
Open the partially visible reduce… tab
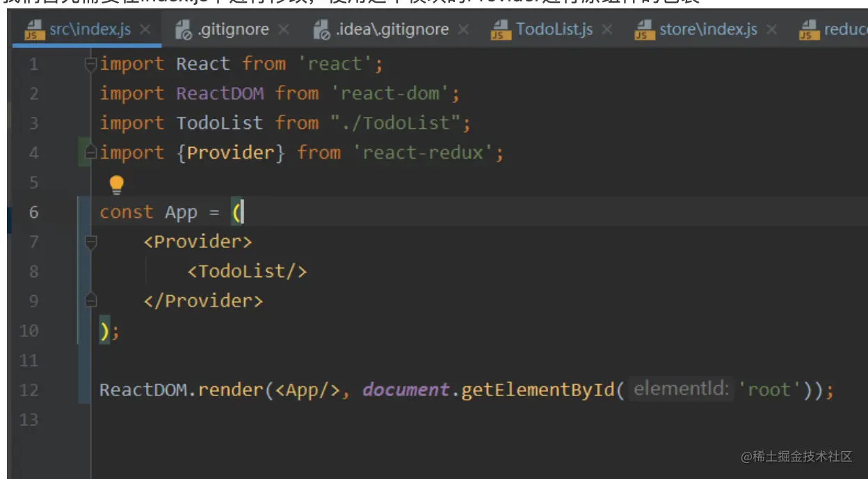tap(833, 30)
